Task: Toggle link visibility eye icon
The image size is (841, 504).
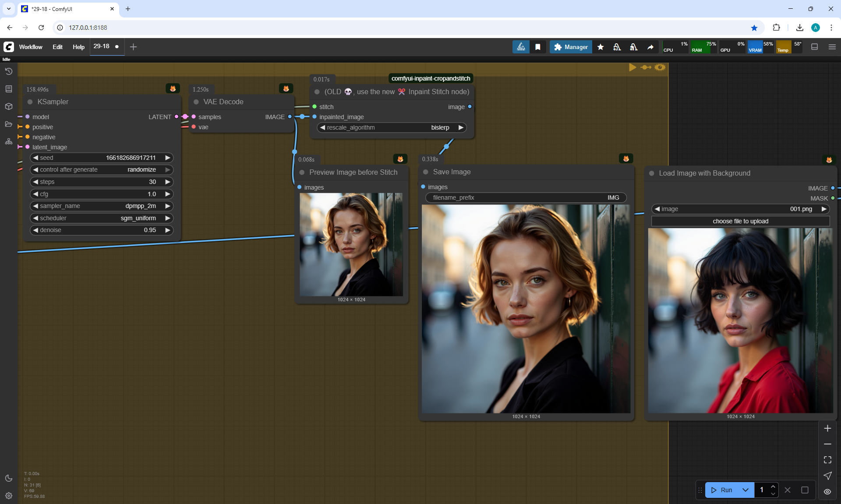Action: [x=827, y=492]
